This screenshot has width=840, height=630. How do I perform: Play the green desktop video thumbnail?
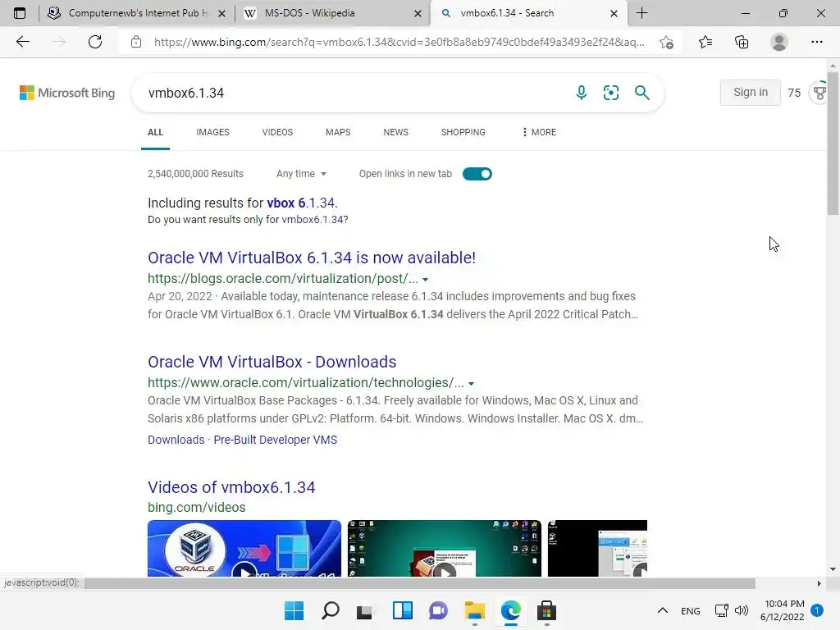click(444, 548)
